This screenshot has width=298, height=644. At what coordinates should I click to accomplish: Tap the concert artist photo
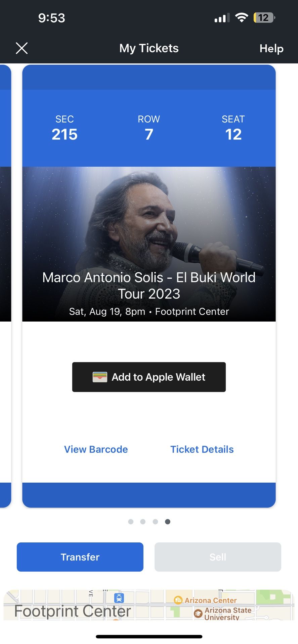[x=149, y=221]
